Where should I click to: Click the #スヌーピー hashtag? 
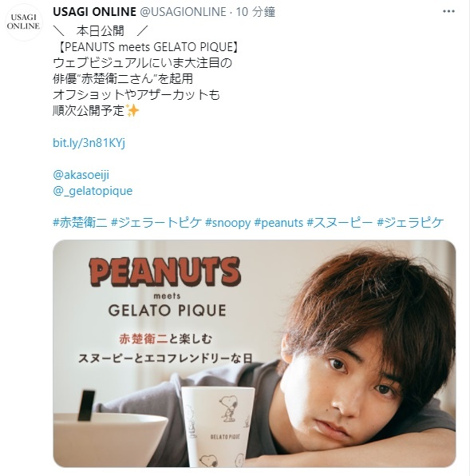340,223
